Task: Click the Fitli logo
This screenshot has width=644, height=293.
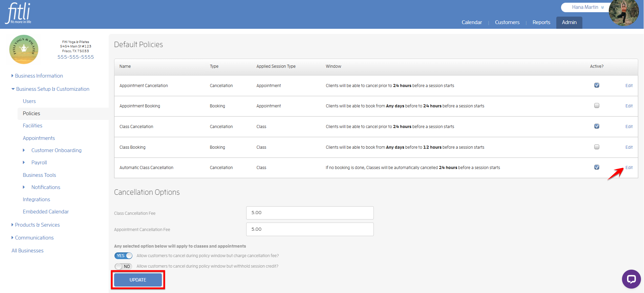Action: [x=18, y=14]
